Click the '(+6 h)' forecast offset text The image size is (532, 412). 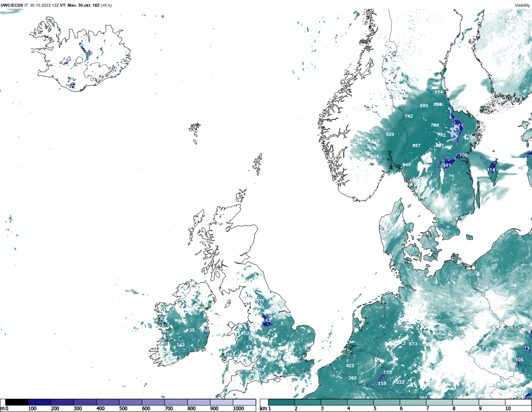click(106, 5)
